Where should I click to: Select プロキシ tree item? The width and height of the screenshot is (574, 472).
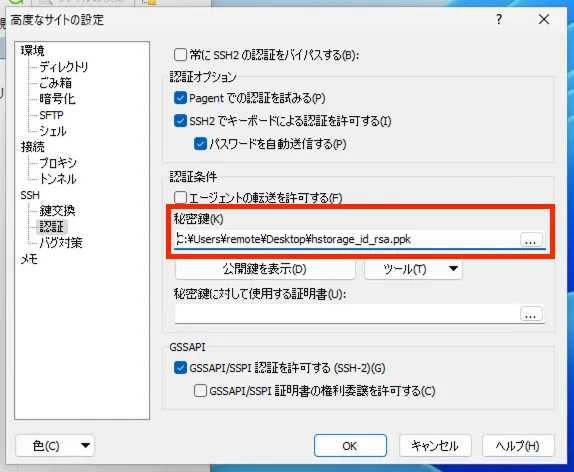[58, 163]
